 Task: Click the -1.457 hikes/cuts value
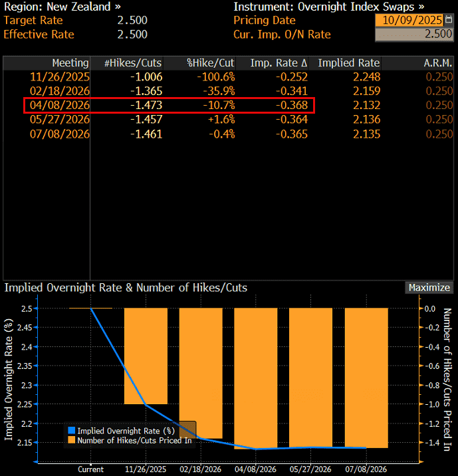click(x=146, y=120)
